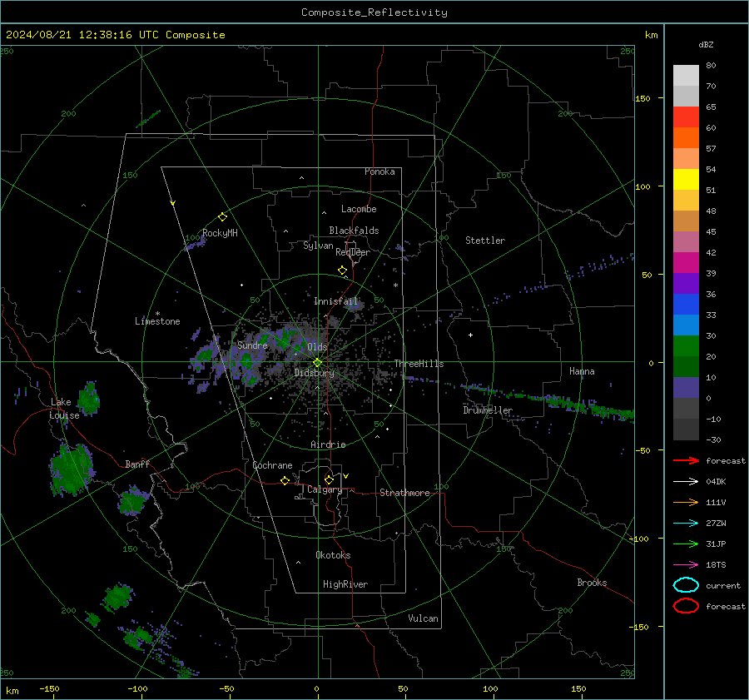This screenshot has height=700, width=749.
Task: Click the green echo cell west of Banff
Action: [71, 469]
